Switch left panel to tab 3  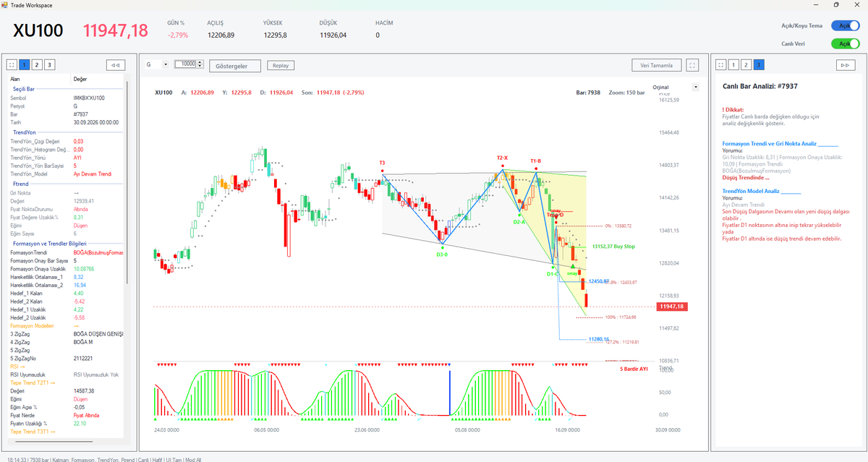pos(50,65)
